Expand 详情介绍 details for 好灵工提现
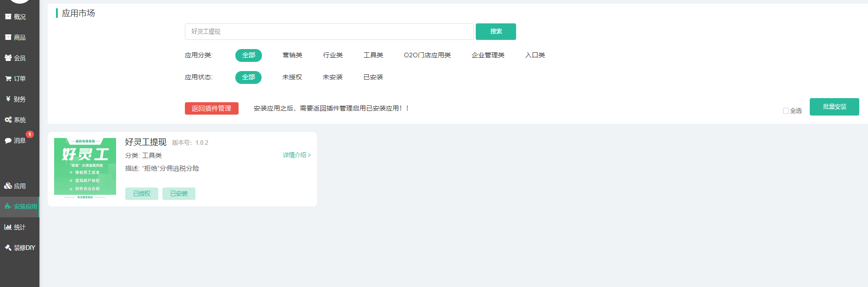The width and height of the screenshot is (868, 287). pos(296,155)
